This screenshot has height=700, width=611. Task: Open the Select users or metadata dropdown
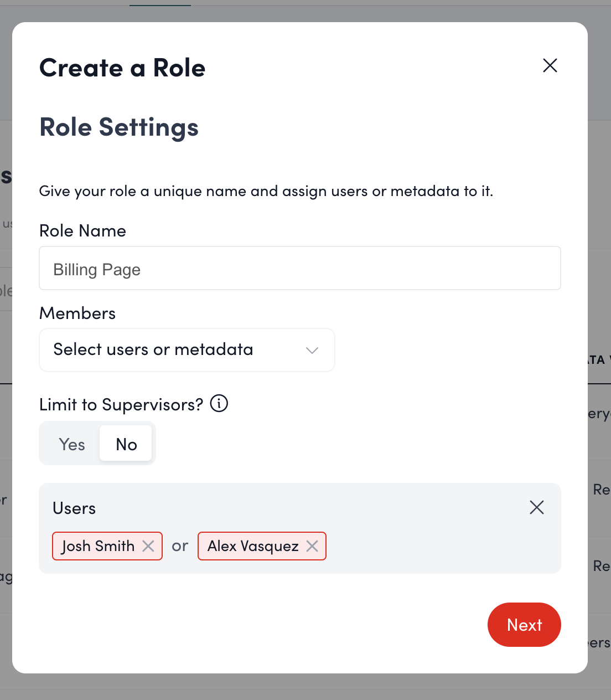pyautogui.click(x=166, y=350)
